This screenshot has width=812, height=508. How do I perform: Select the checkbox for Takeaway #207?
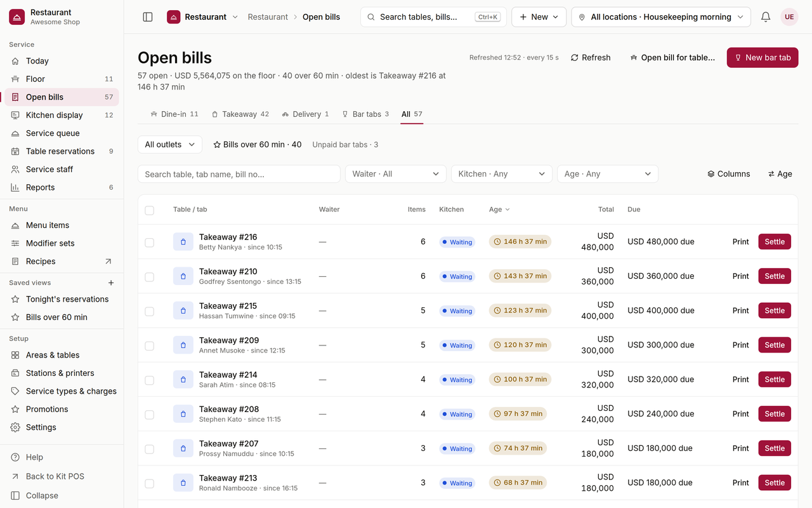coord(149,448)
